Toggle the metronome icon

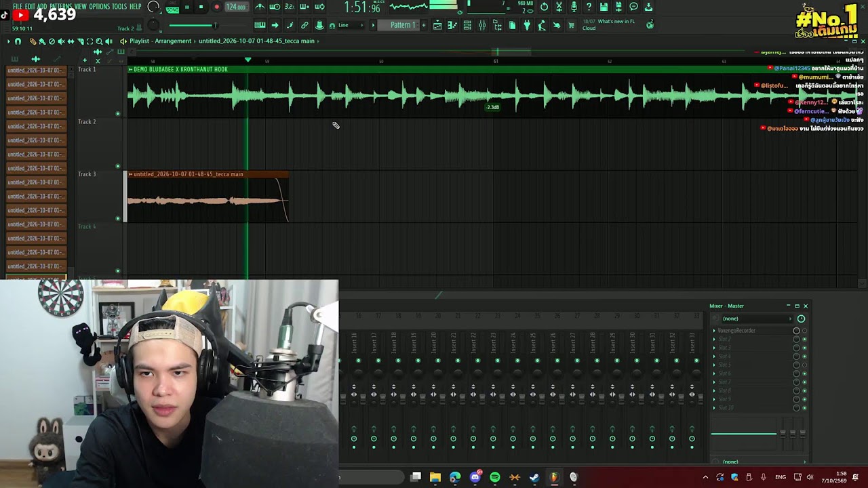click(x=260, y=7)
